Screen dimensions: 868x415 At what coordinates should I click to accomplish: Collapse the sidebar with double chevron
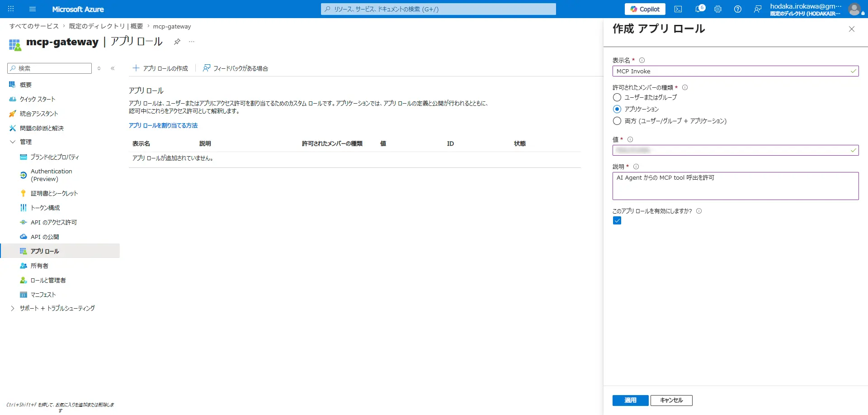113,68
